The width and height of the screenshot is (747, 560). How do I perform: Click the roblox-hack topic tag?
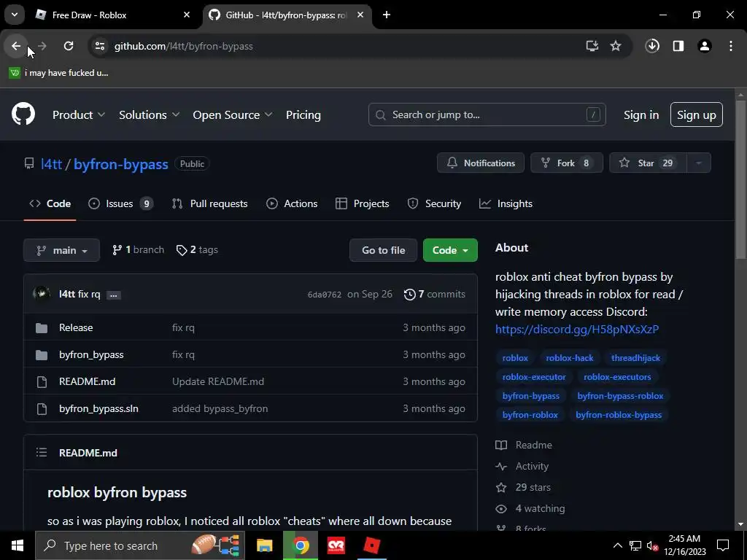pyautogui.click(x=569, y=358)
